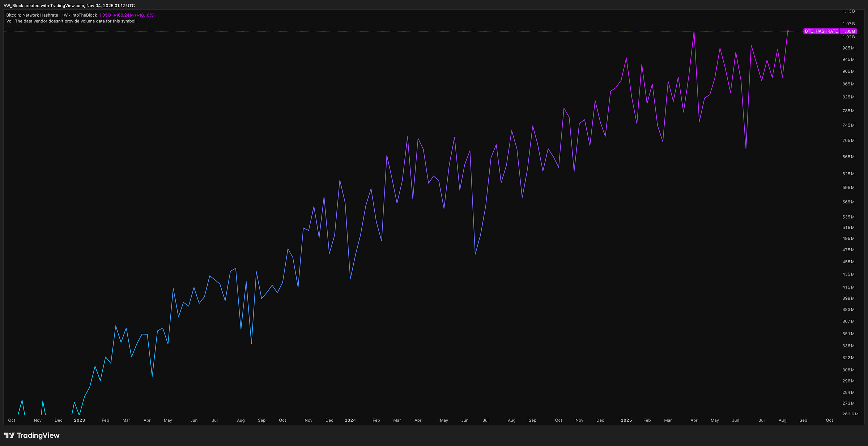Click the dotted horizontal last-value line
Viewport: 868px width, 446px height.
click(x=362, y=31)
